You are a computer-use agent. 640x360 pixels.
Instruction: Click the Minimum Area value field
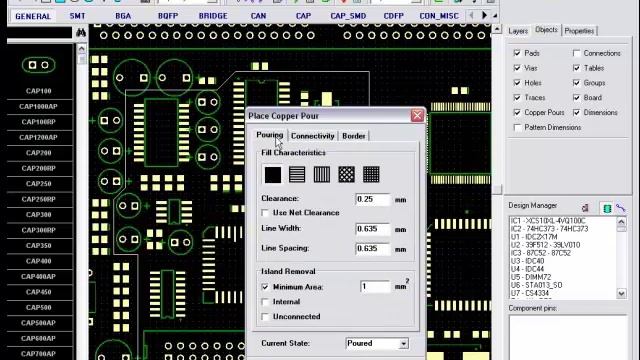[x=375, y=287]
